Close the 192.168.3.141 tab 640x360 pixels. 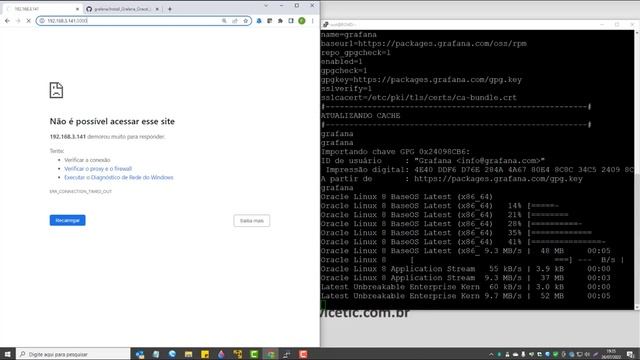click(77, 9)
